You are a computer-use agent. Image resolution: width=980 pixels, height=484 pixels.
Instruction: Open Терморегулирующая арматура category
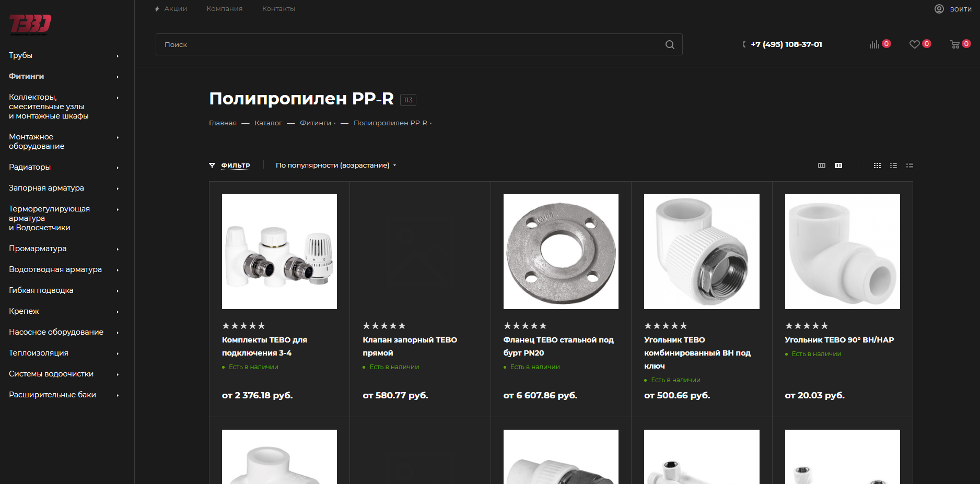click(x=49, y=218)
